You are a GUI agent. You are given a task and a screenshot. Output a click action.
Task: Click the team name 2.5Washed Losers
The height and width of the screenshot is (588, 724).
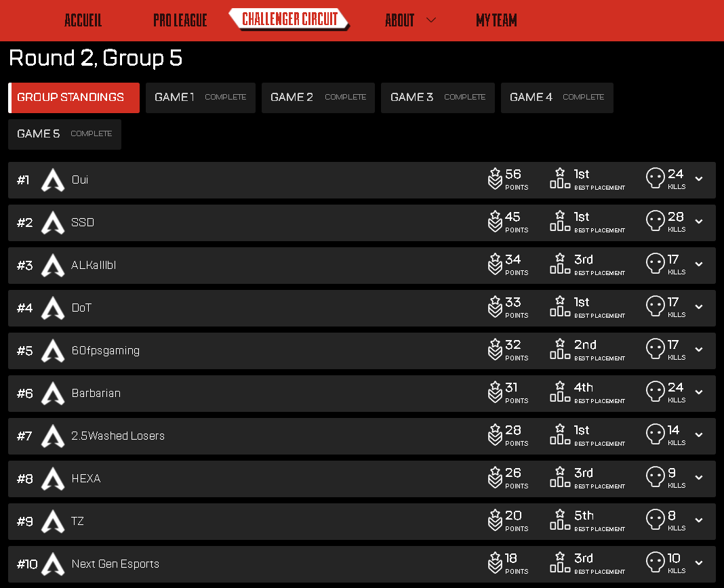click(x=118, y=436)
